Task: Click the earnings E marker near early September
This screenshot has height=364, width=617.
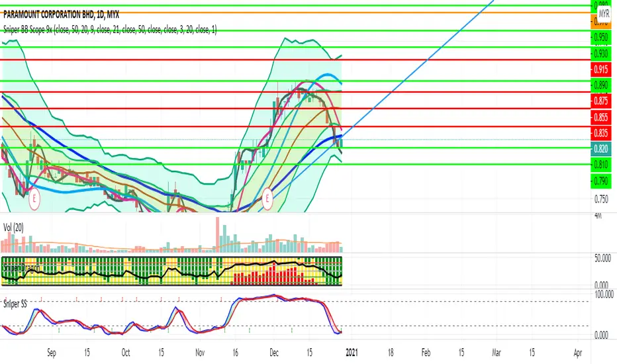Action: (x=34, y=199)
